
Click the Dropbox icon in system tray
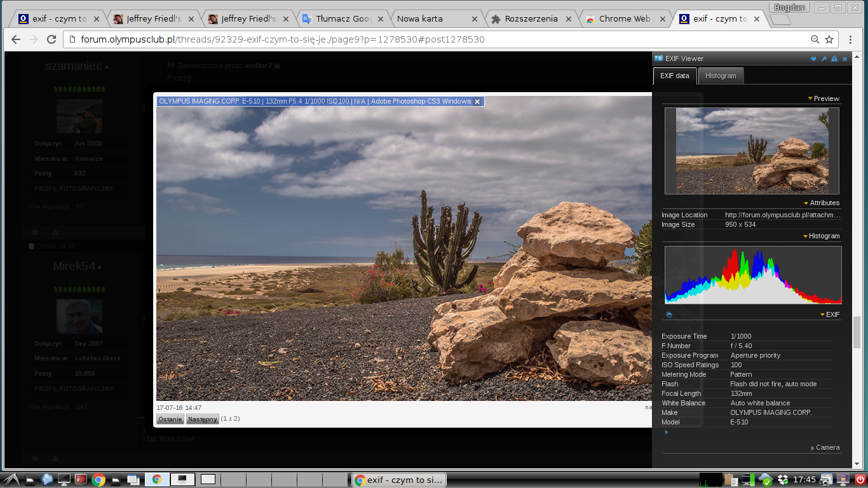(x=783, y=480)
